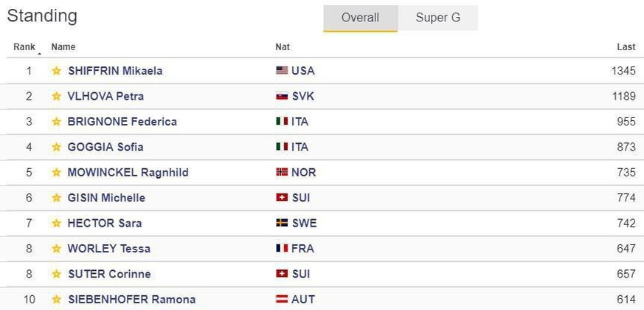The height and width of the screenshot is (310, 644).
Task: Click the Norway flag beside Mowinckel
Action: tap(282, 172)
